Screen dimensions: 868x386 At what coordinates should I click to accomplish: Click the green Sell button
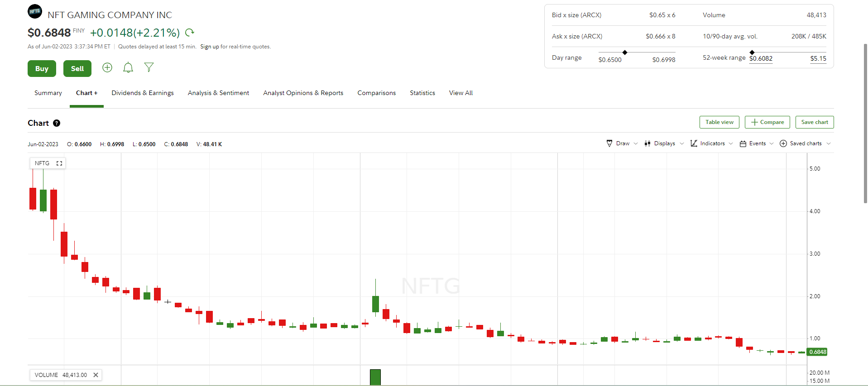pyautogui.click(x=77, y=68)
